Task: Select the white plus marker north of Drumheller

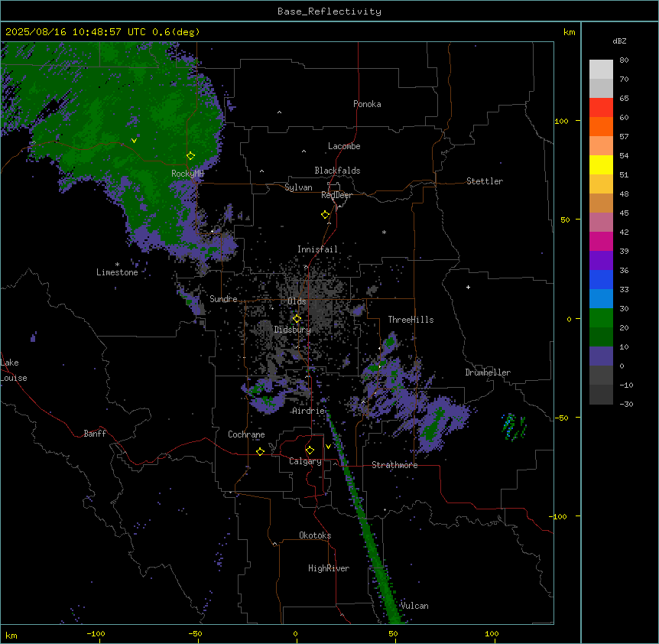Action: click(468, 287)
